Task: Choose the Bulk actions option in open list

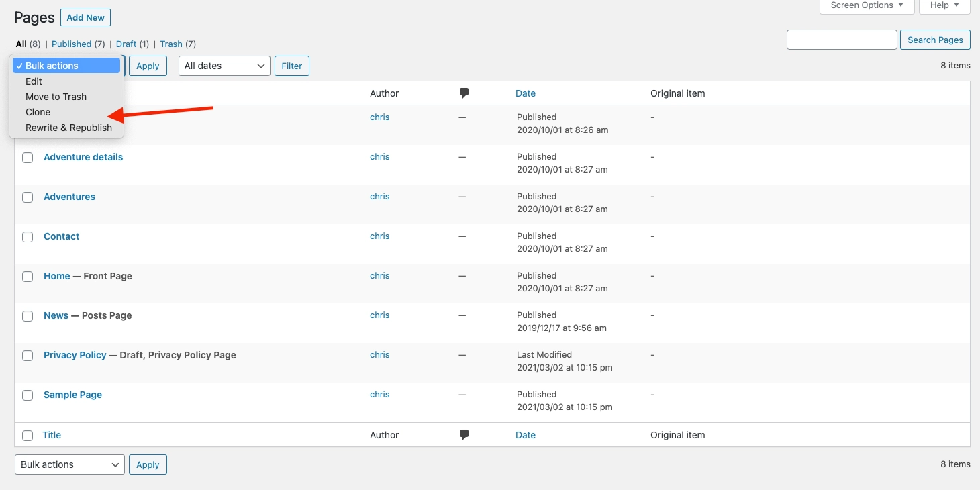Action: coord(66,66)
